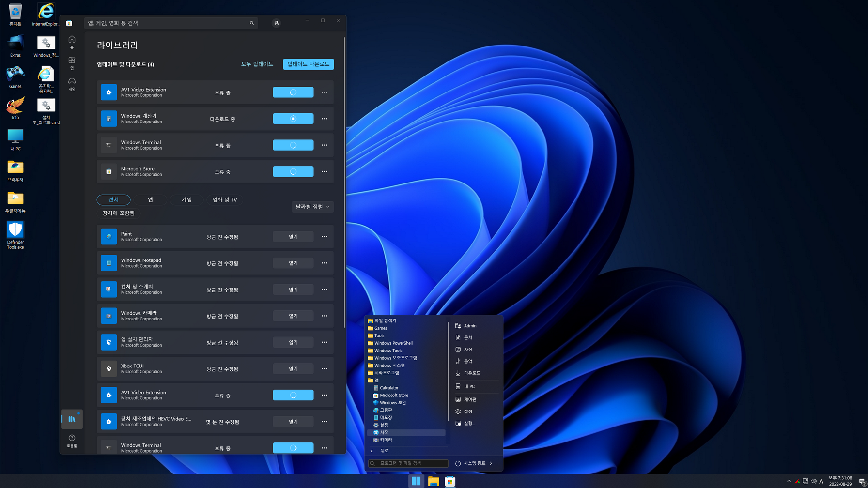Image resolution: width=868 pixels, height=488 pixels.
Task: Select the 내 PC desktop icon
Action: 15,140
